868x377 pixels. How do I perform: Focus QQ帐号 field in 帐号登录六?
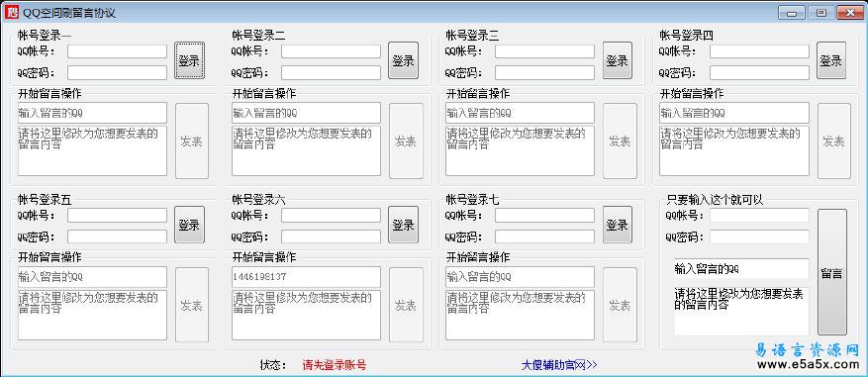click(331, 216)
